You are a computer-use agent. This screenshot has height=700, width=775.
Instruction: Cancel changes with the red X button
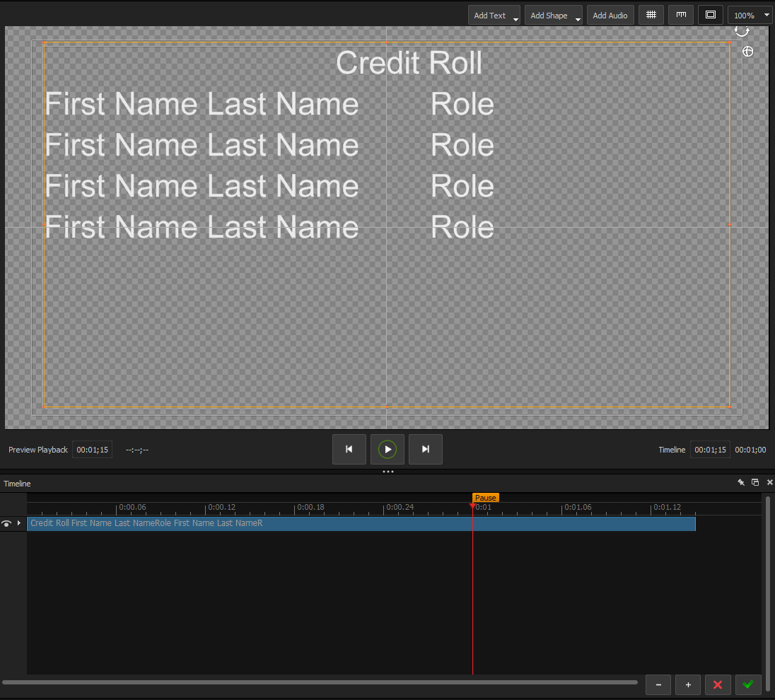click(718, 684)
